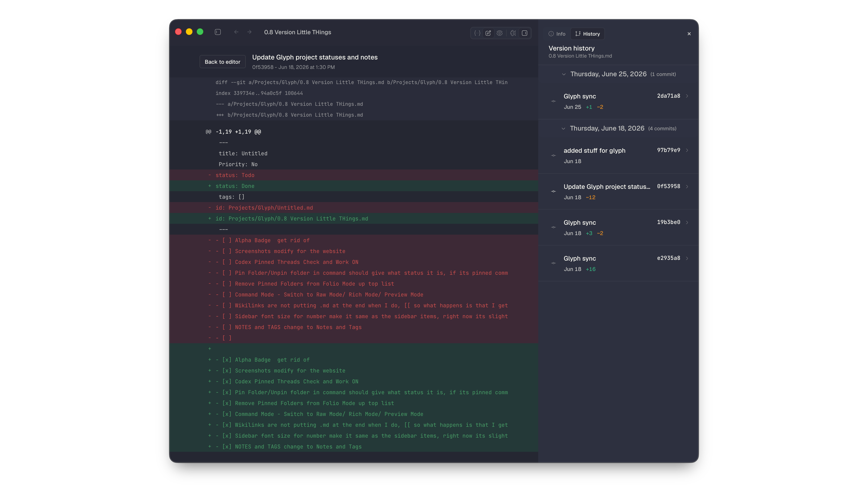
Task: Click chevron next to 0f53958
Action: click(x=687, y=186)
